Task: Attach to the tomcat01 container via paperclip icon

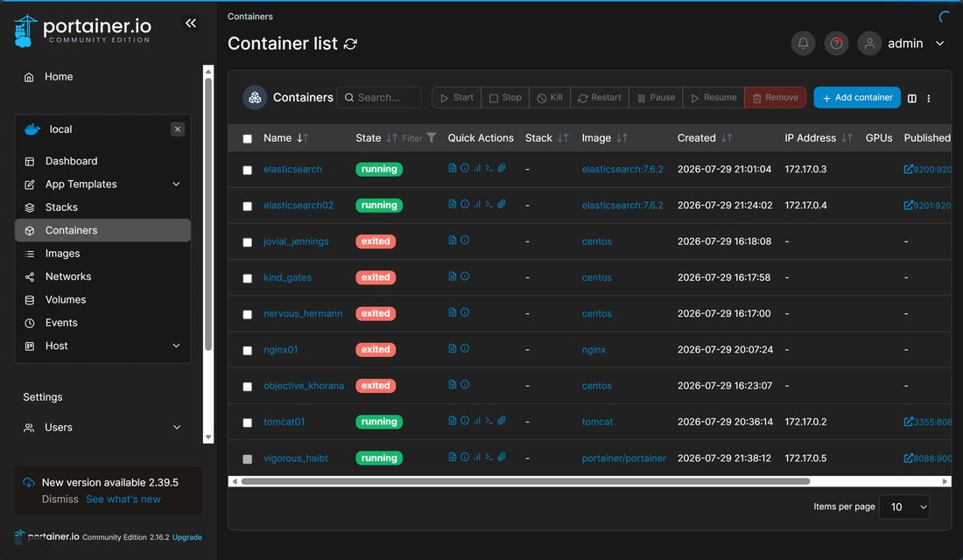Action: (502, 421)
